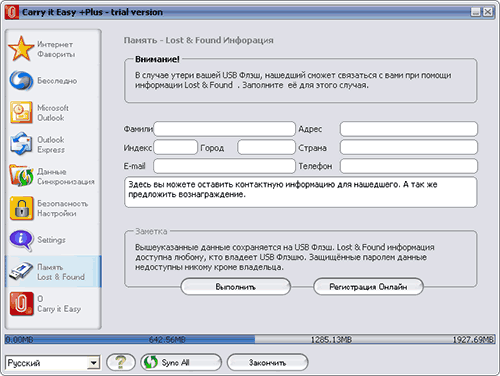The height and width of the screenshot is (376, 500).
Task: Focus the E-mail input field
Action: pyautogui.click(x=224, y=166)
